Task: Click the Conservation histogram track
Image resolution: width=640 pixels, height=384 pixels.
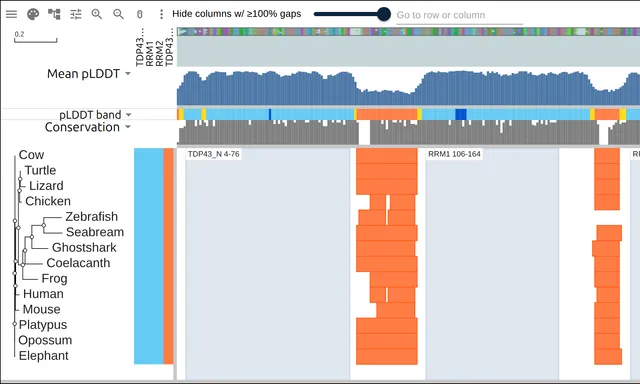Action: [408, 132]
